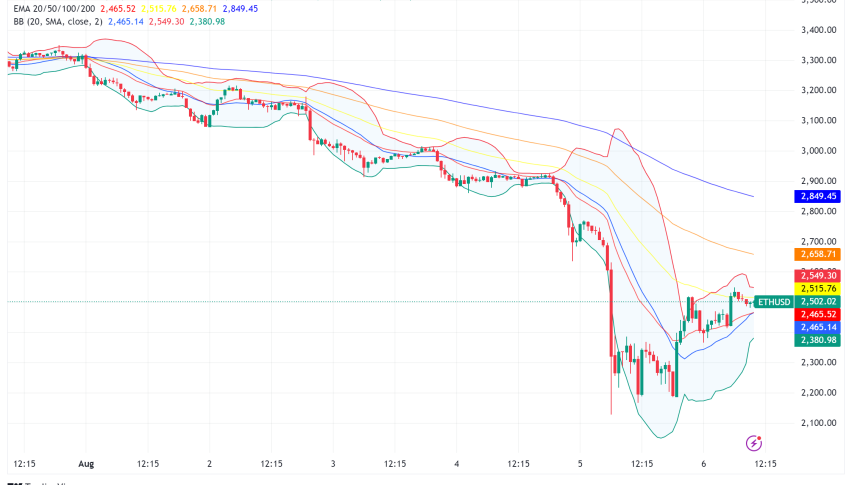
Task: Click the 3,000.00 level on the price axis
Action: tap(819, 151)
